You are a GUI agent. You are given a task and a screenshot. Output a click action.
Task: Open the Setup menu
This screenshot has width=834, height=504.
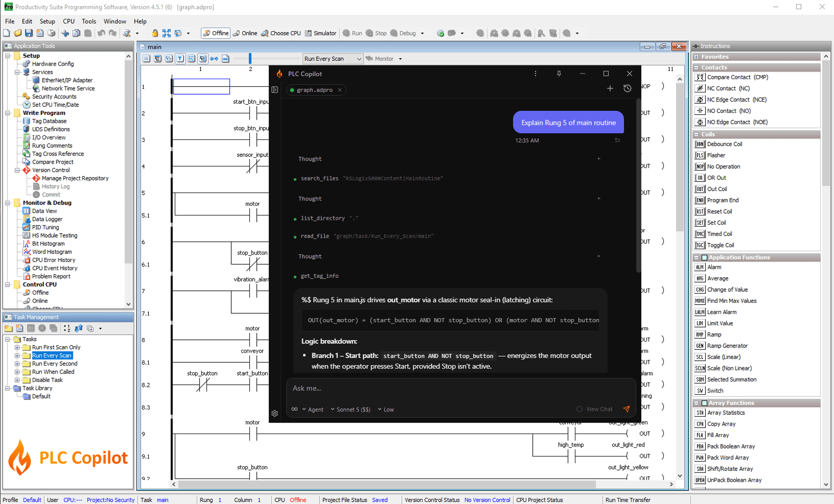click(x=47, y=21)
